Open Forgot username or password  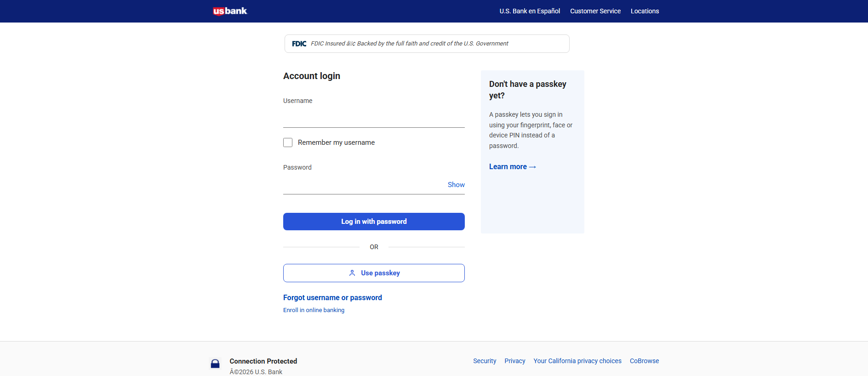point(332,298)
